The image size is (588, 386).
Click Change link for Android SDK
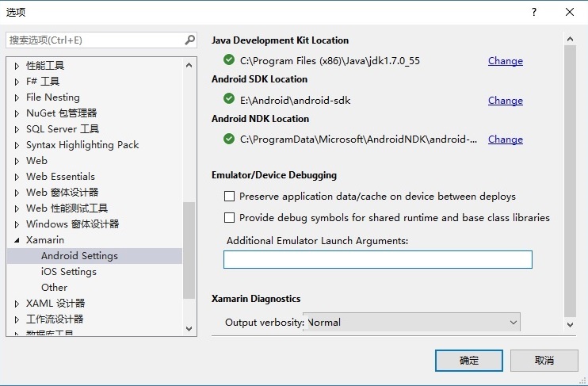(x=505, y=101)
